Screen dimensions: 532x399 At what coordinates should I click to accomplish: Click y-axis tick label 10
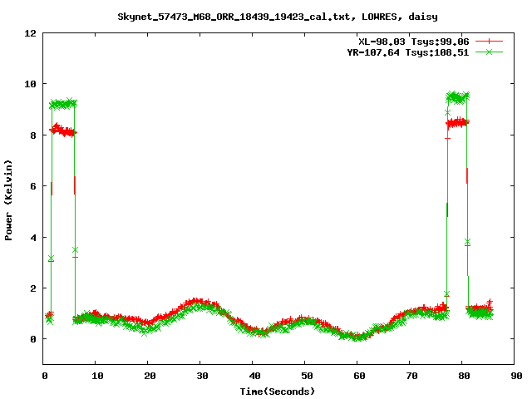[30, 84]
